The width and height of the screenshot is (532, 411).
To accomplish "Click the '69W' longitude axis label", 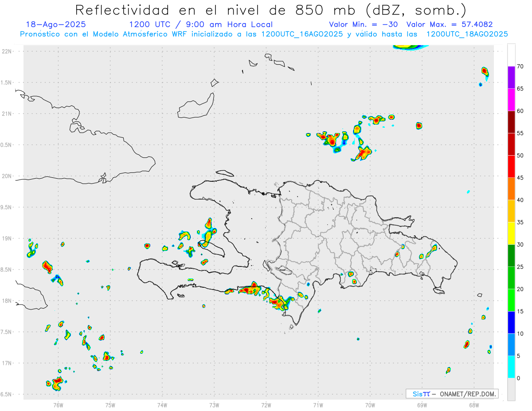I will coord(422,405).
